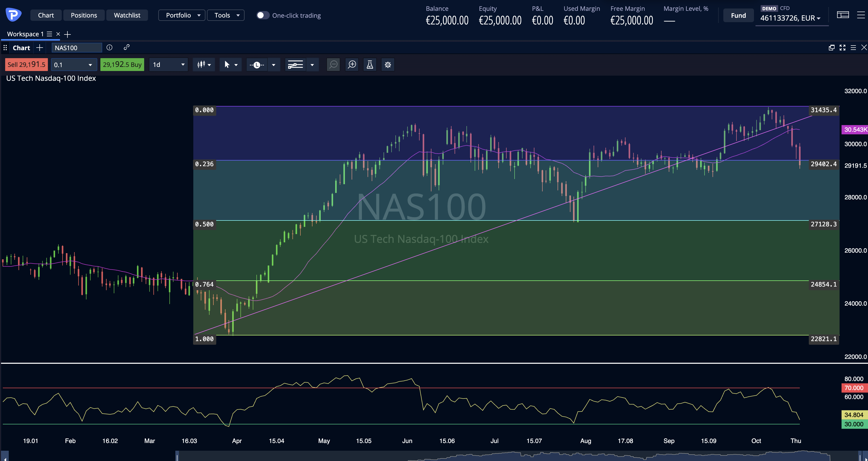The image size is (868, 461).
Task: Click the 30.543K moving average price label
Action: tap(855, 130)
